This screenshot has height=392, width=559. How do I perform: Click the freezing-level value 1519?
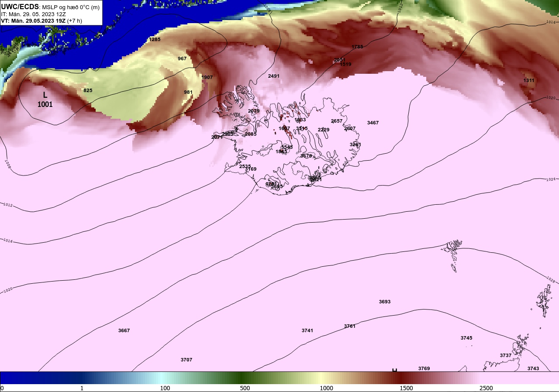click(345, 64)
